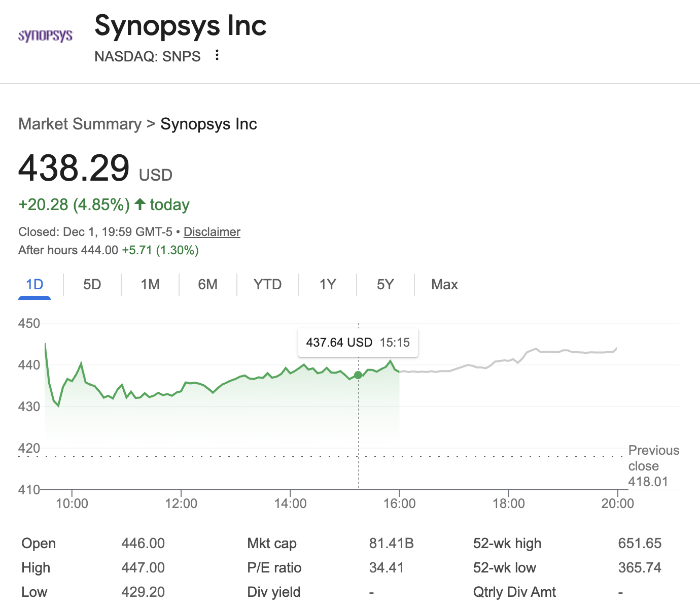700x608 pixels.
Task: Open the 1M price history chart
Action: click(x=150, y=284)
